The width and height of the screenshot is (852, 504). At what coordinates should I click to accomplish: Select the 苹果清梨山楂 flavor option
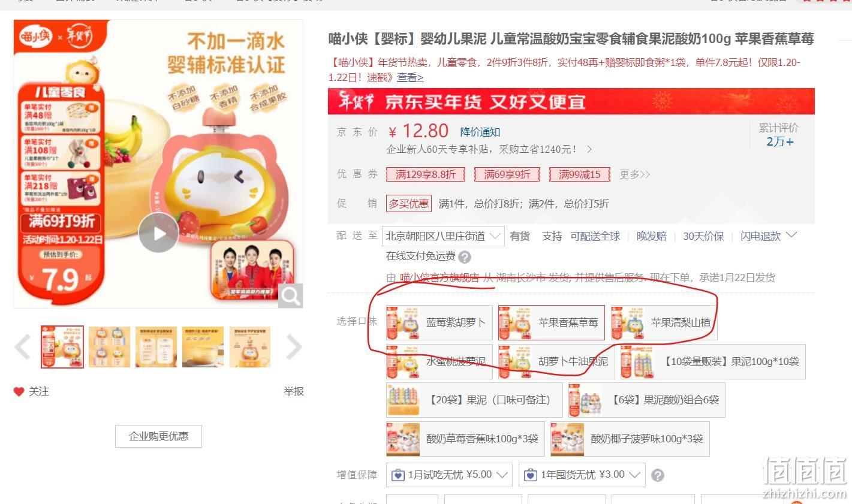pyautogui.click(x=664, y=322)
